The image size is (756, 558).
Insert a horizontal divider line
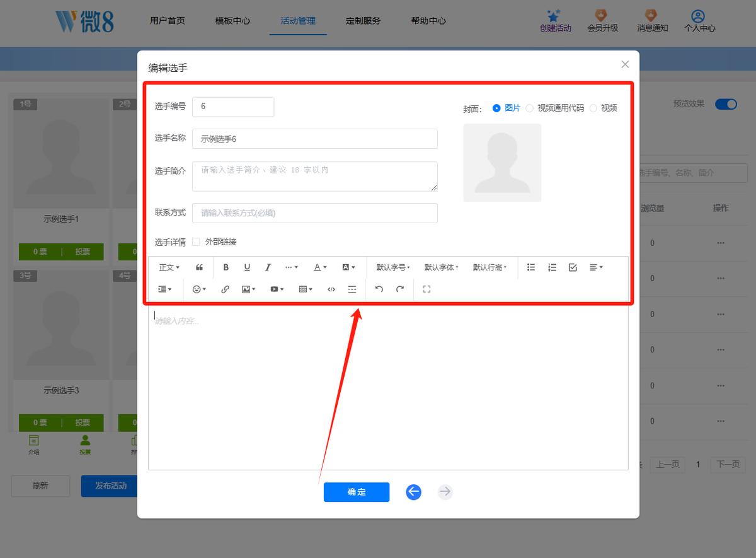pyautogui.click(x=352, y=289)
